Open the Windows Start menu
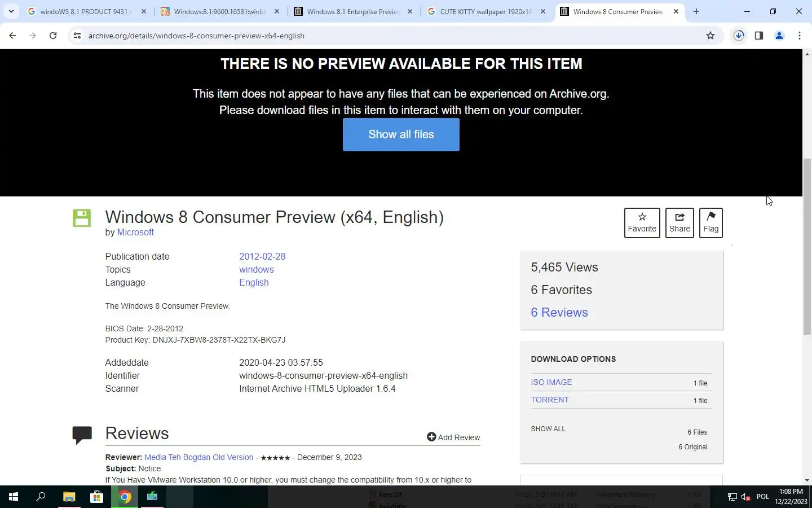Screen dimensions: 812x508 (14, 497)
